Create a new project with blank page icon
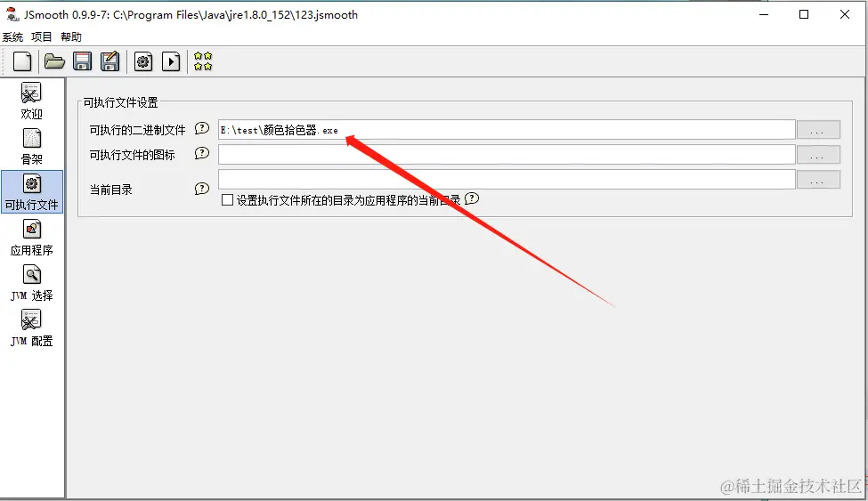868x501 pixels. (22, 61)
